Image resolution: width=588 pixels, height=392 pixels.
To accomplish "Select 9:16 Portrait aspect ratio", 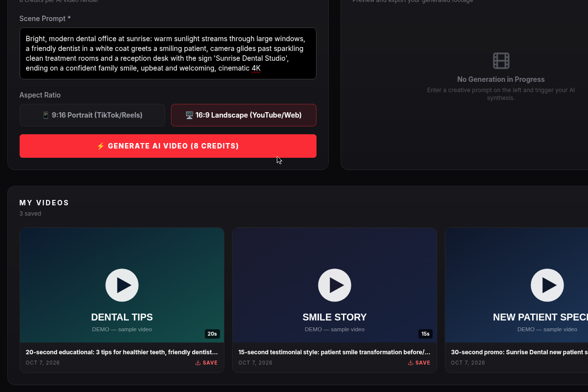I will [92, 115].
